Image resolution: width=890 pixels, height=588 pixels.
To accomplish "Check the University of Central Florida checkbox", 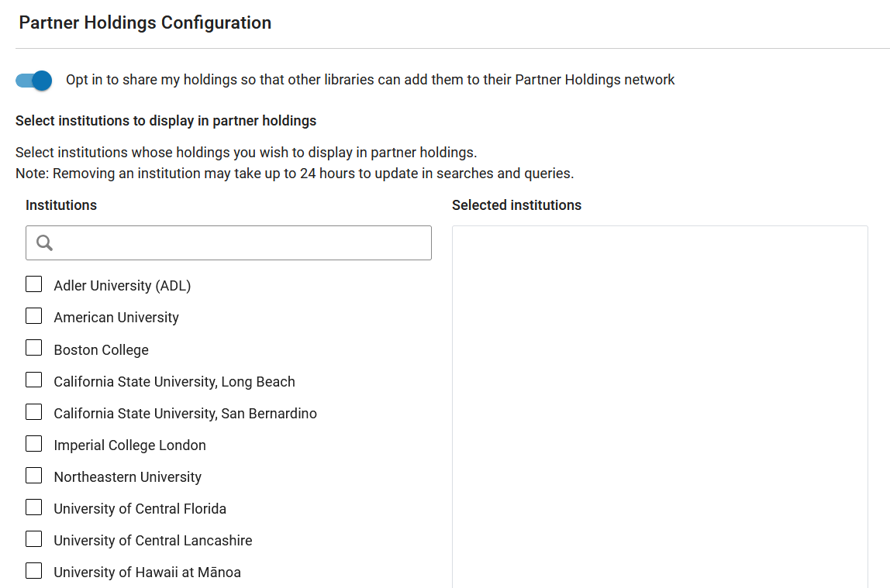I will click(x=34, y=507).
